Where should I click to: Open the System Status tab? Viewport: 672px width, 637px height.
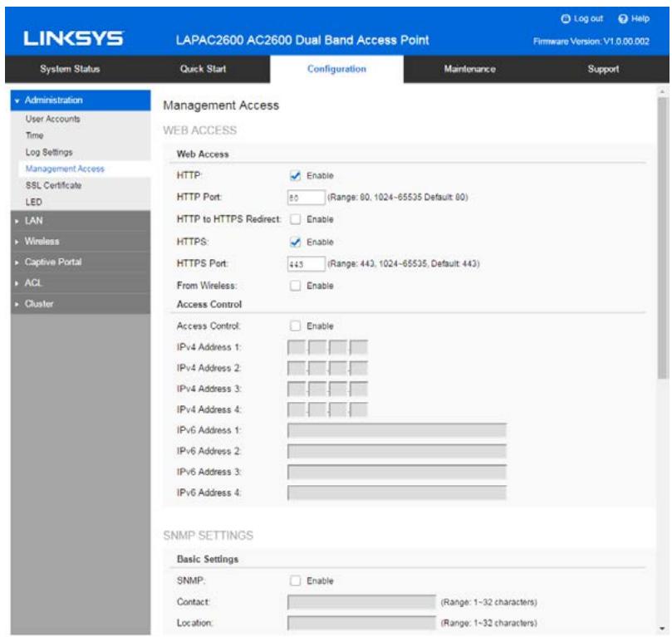(70, 69)
